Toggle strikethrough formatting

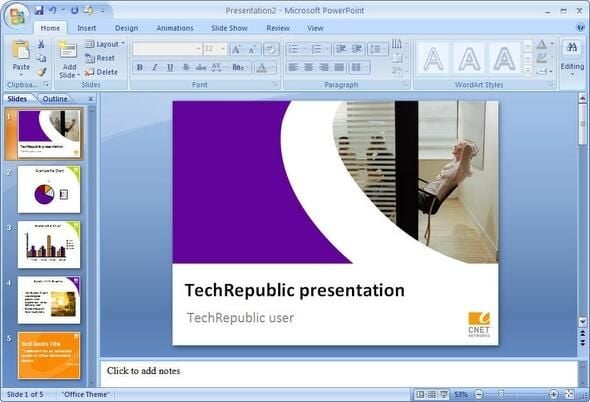point(201,67)
